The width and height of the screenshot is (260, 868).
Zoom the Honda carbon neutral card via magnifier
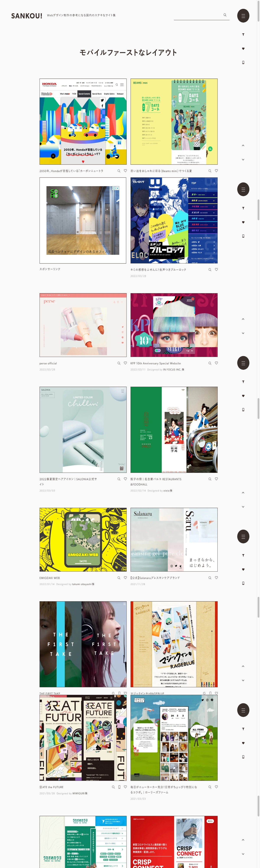[119, 171]
